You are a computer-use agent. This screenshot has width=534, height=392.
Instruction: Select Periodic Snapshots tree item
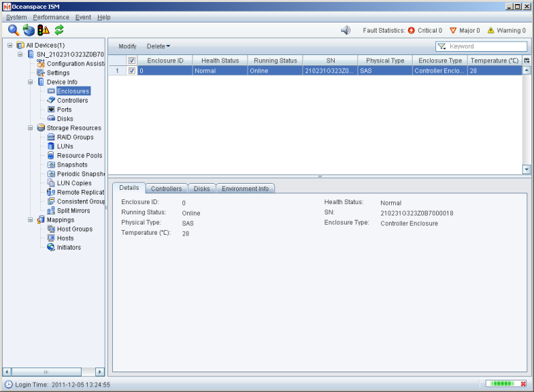(x=81, y=174)
